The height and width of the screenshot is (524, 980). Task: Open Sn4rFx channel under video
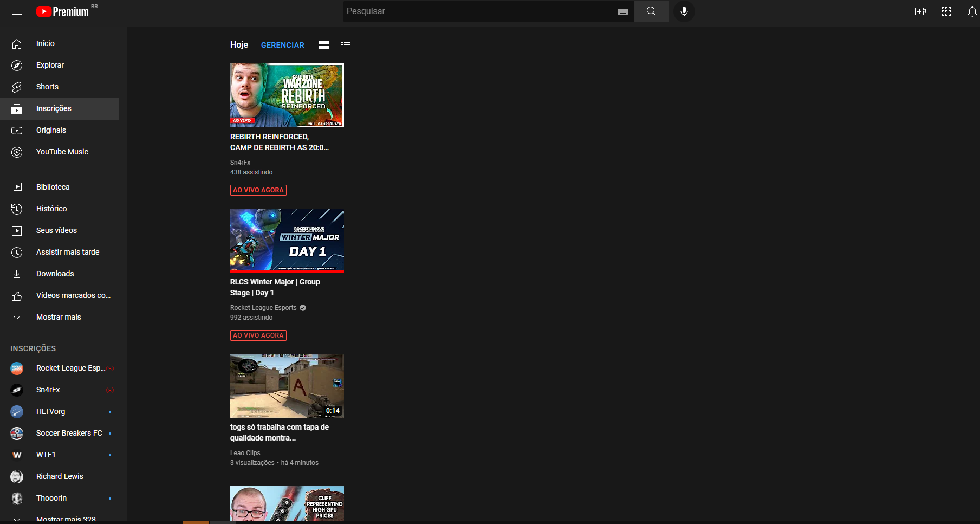click(240, 163)
